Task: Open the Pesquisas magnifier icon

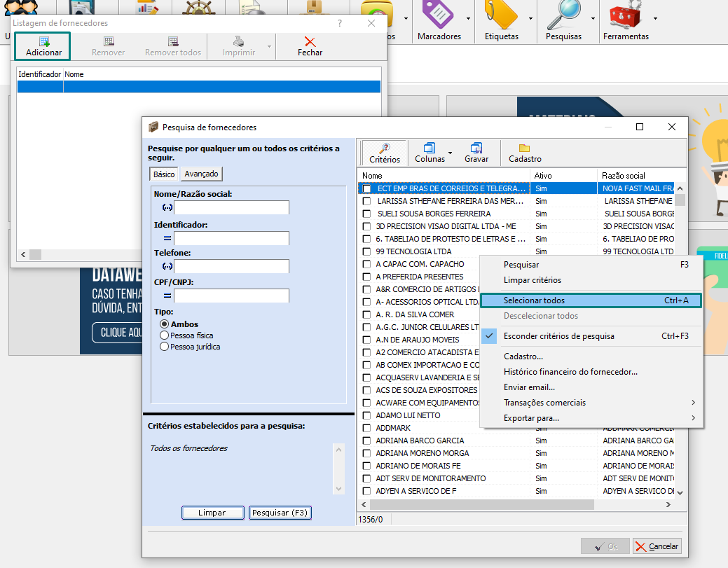Action: click(x=563, y=14)
